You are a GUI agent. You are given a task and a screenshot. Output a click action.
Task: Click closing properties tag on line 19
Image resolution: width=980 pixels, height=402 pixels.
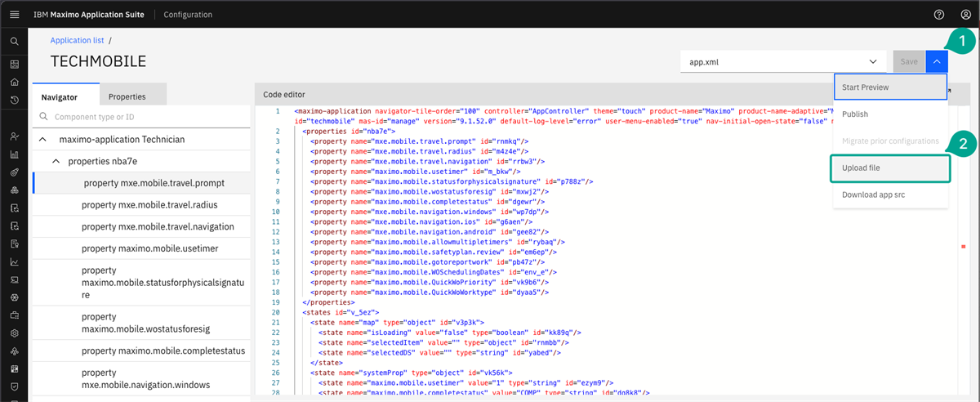[x=328, y=302]
